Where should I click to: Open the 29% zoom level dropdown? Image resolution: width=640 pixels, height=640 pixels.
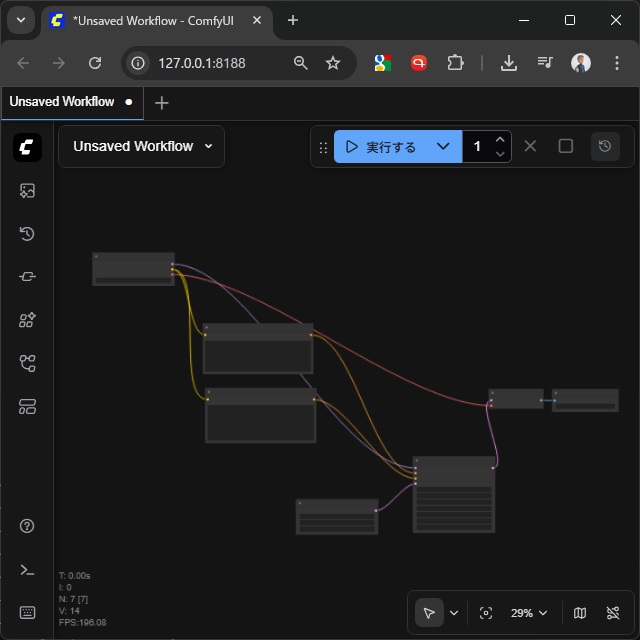tap(529, 613)
